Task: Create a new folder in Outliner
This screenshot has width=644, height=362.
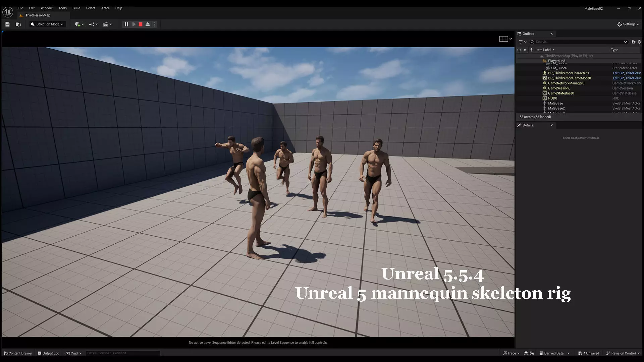Action: 634,42
